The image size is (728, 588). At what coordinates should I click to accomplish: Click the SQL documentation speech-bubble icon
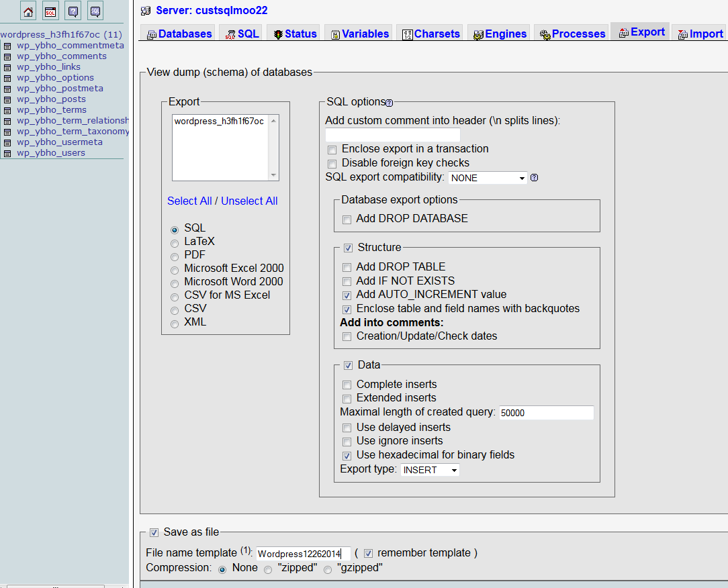(95, 11)
